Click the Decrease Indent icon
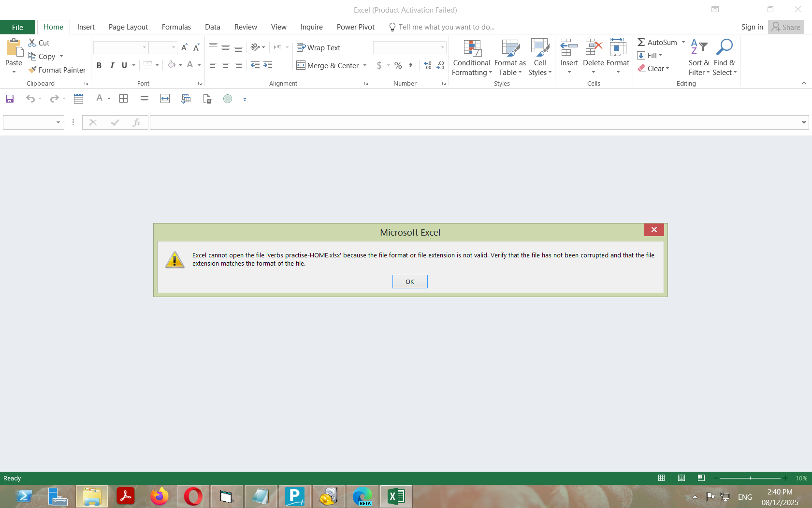The image size is (812, 508). [x=255, y=65]
